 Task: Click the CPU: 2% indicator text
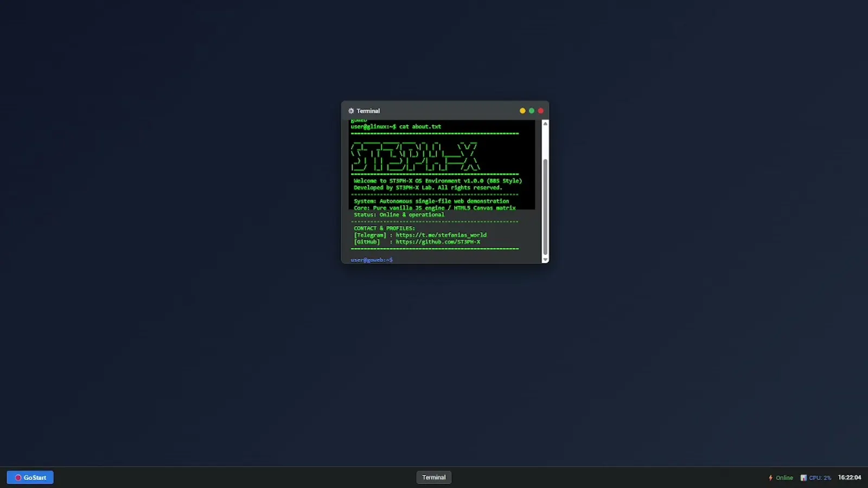click(820, 478)
